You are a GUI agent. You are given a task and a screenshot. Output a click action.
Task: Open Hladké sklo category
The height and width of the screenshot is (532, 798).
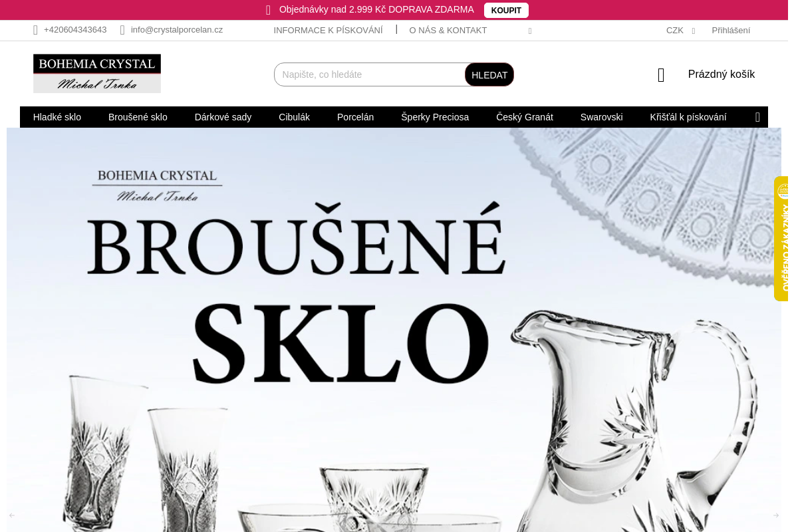(x=57, y=117)
